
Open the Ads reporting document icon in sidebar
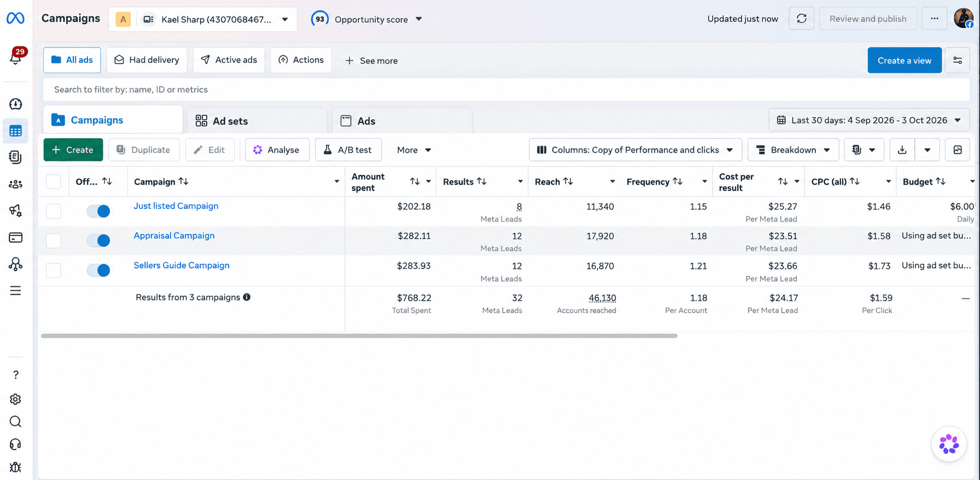(15, 157)
